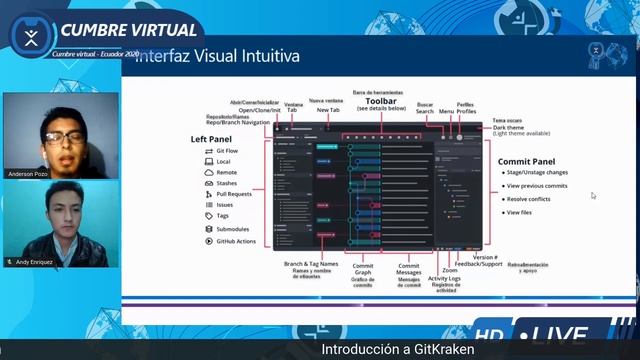Image resolution: width=640 pixels, height=360 pixels.
Task: Click the 'Commit Graph' label
Action: point(363,269)
